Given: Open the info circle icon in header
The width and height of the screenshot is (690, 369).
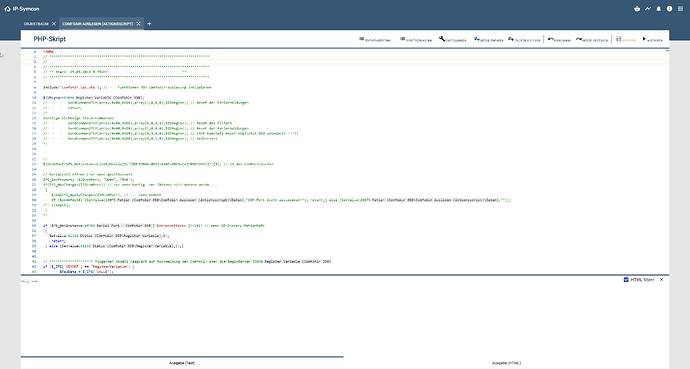Looking at the screenshot, I should click(669, 8).
